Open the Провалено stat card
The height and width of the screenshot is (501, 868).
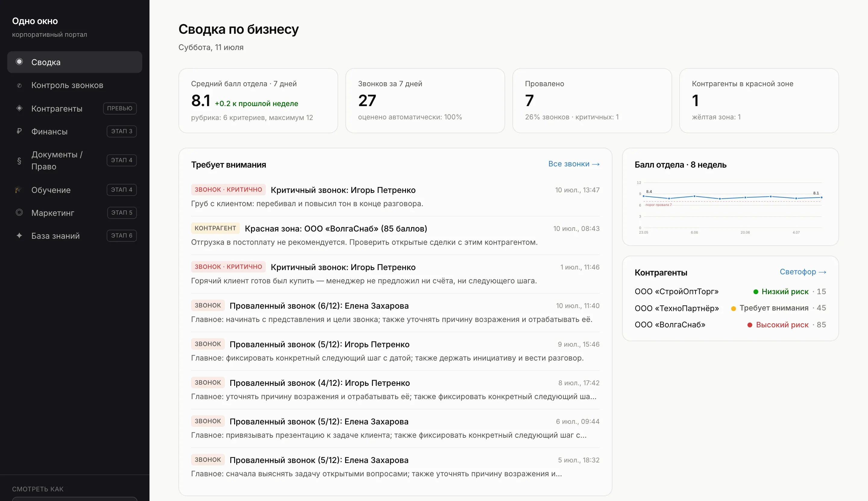592,100
